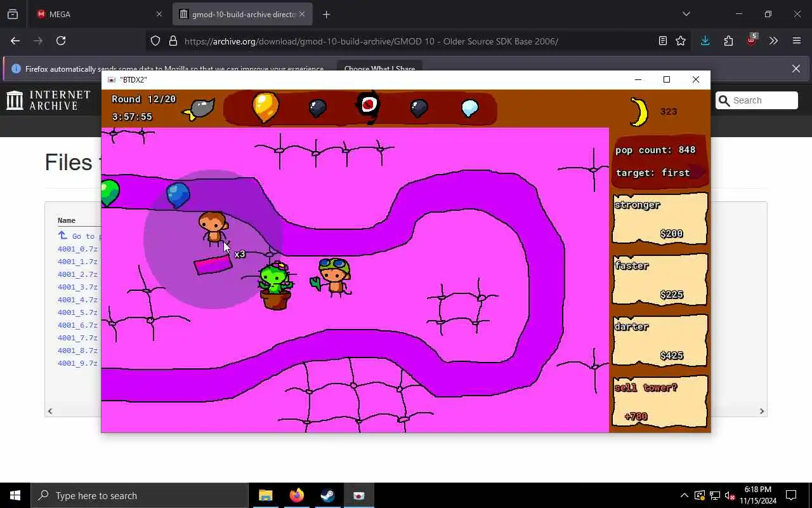Click the taskbar 'Type here to search' box
Viewport: 812px width, 508px height.
pos(140,495)
